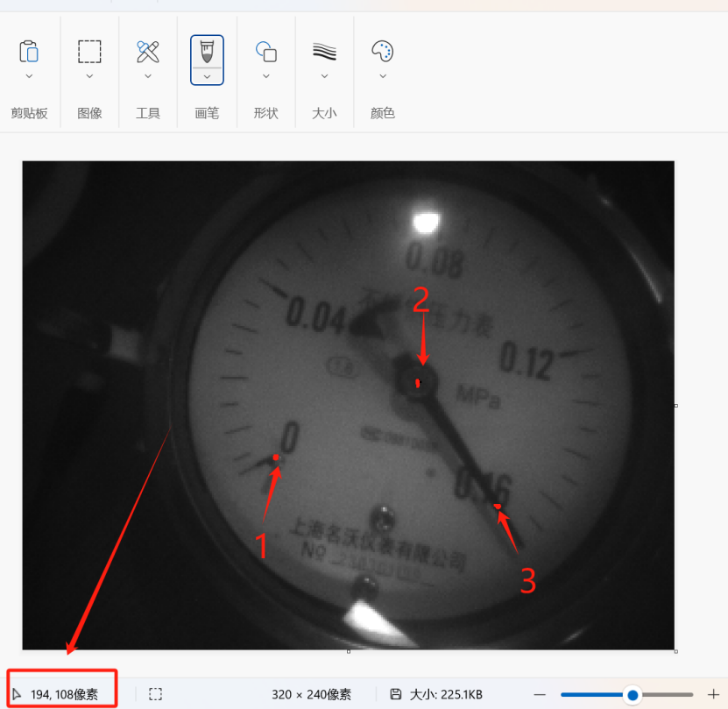The image size is (728, 709).
Task: Click the cursor position icon in status bar
Action: [x=17, y=695]
